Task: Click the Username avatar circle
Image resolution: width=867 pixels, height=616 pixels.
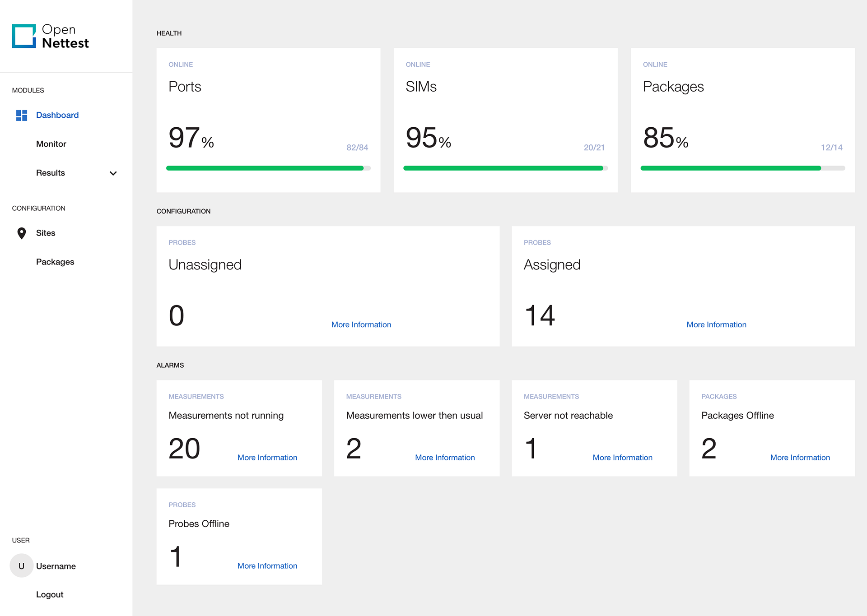Action: click(21, 565)
